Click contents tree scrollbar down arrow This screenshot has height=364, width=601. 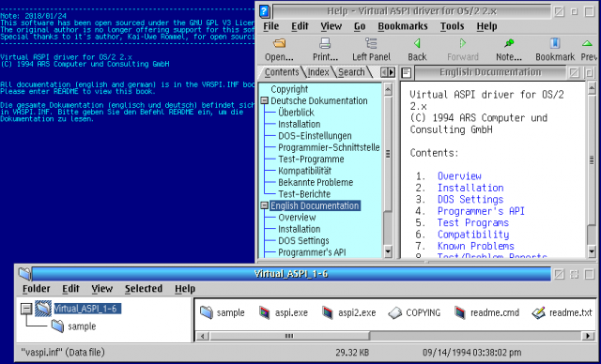pos(388,251)
